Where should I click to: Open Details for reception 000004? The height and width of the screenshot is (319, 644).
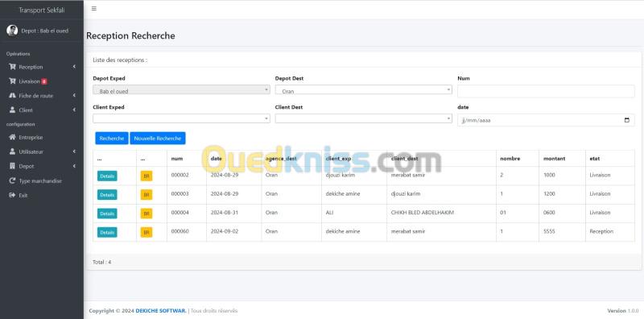point(107,213)
